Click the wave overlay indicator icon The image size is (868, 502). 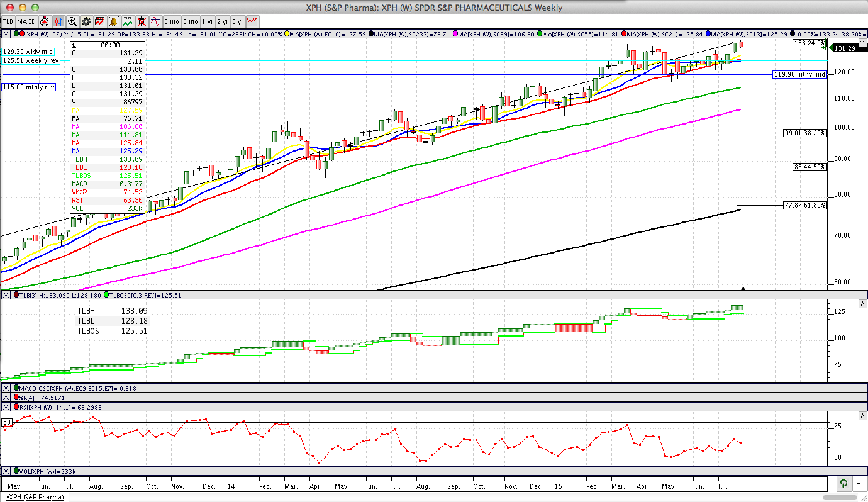pyautogui.click(x=155, y=21)
